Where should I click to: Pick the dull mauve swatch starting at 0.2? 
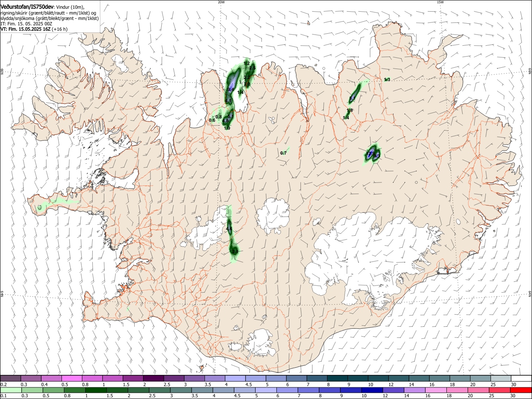[x=11, y=379]
